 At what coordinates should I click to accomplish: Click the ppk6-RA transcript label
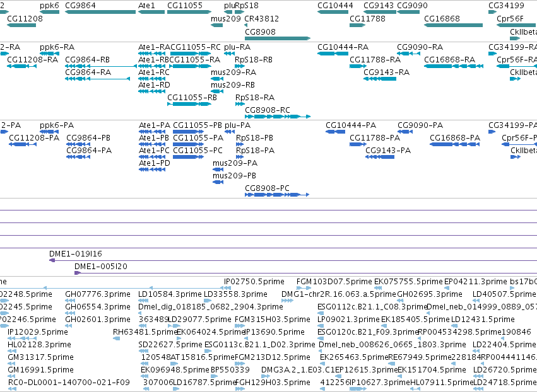(57, 47)
